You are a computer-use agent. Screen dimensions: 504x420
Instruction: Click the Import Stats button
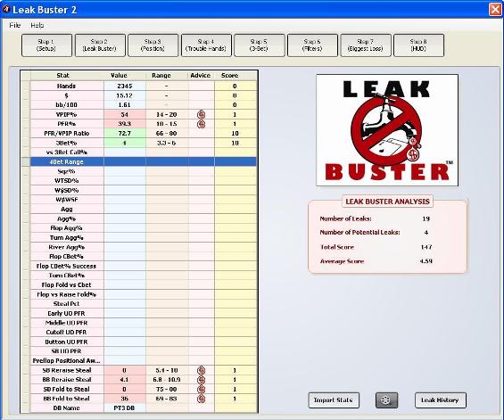(x=334, y=400)
